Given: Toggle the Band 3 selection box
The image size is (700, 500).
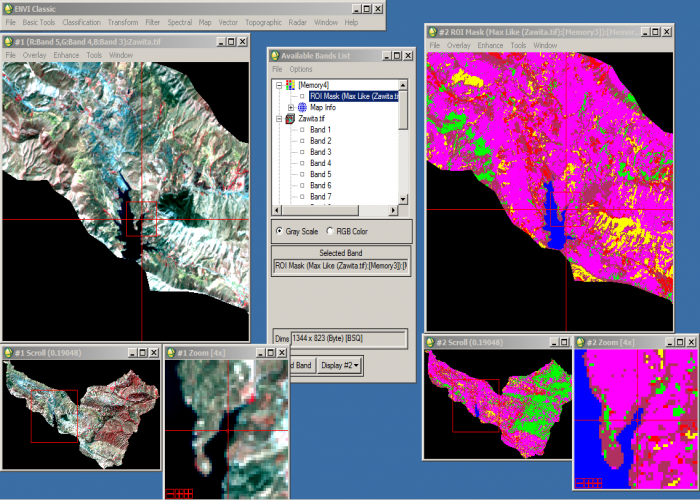Looking at the screenshot, I should click(302, 152).
